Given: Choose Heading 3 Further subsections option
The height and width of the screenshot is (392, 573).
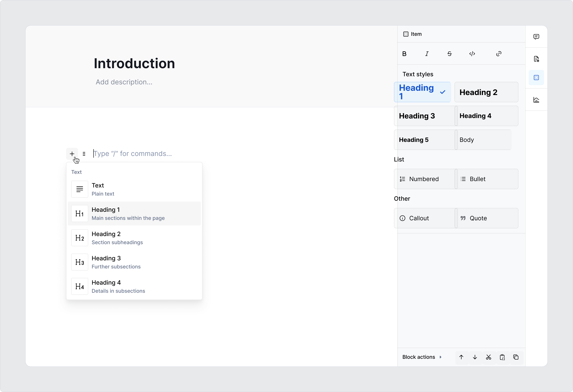Looking at the screenshot, I should (x=134, y=262).
